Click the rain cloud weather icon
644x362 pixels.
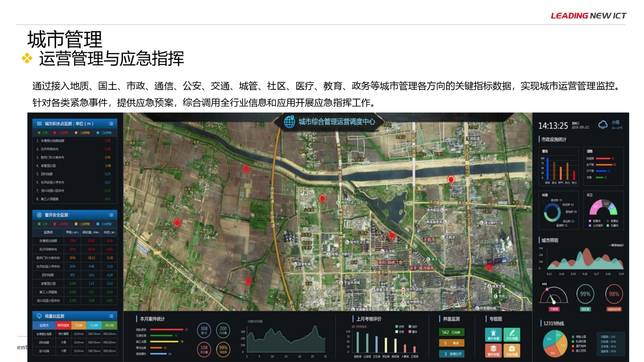603,125
